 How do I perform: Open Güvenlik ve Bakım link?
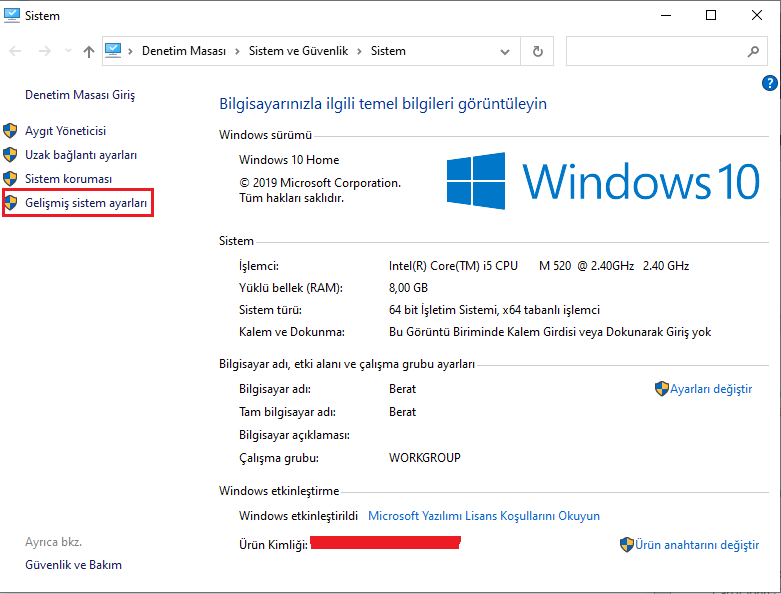click(x=74, y=565)
